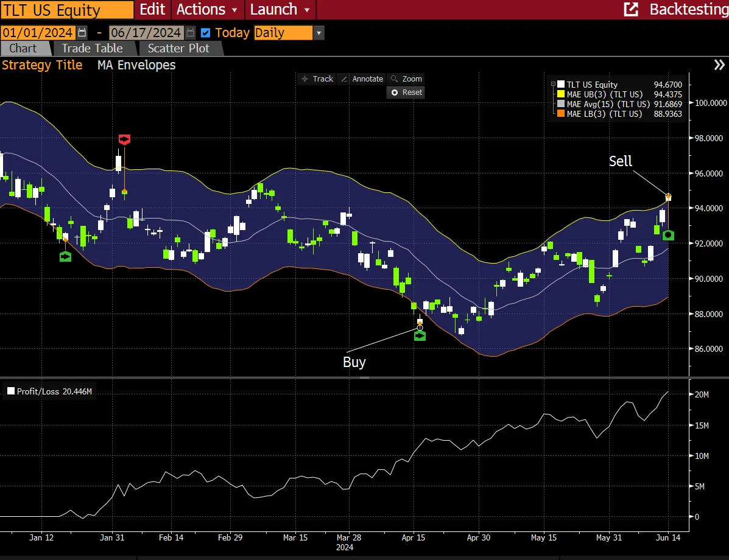Select the Zoom magnifier tool
Viewport: 729px width, 560px height.
tap(406, 79)
